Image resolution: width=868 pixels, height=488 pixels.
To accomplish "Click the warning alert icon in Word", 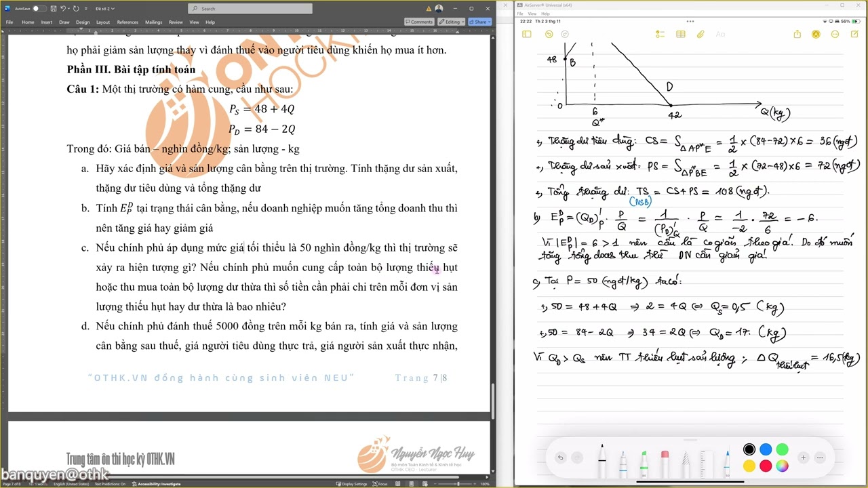I will pos(429,9).
